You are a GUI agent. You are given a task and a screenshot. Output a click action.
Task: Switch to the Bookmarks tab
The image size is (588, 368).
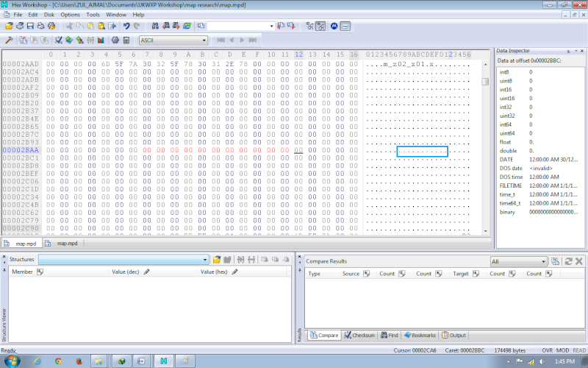(420, 336)
